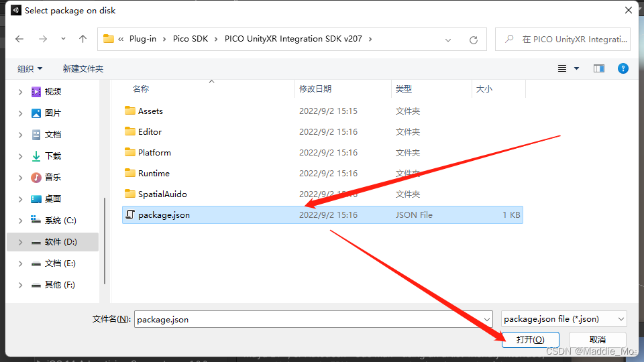Open 图片 in the navigation pane
This screenshot has height=362, width=644.
tap(52, 113)
